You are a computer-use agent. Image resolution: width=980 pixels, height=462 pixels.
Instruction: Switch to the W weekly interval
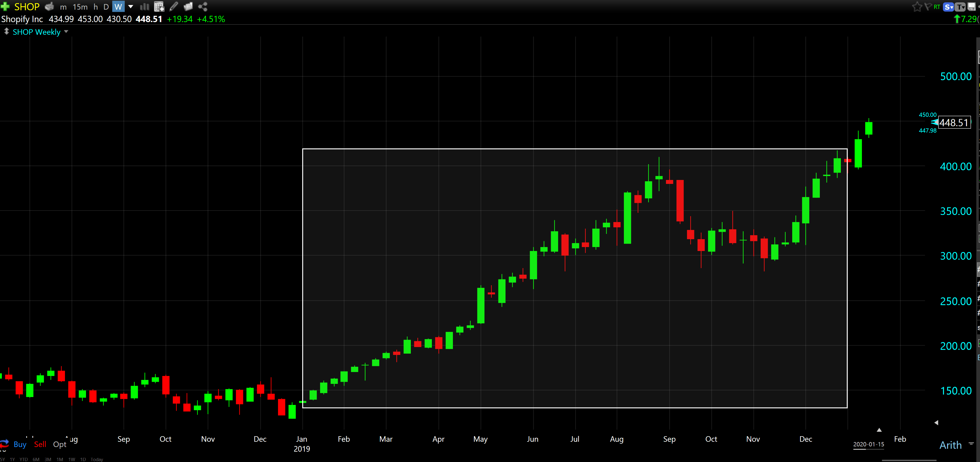118,7
